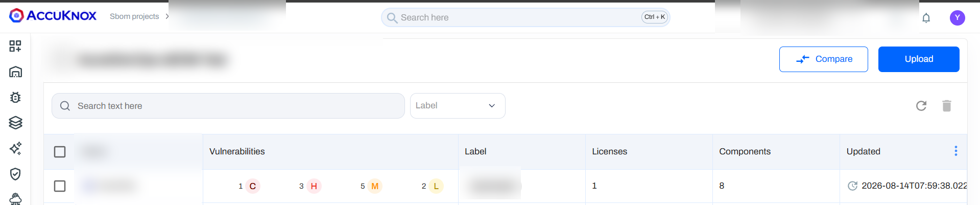Click the trash delete icon
Screen dimensions: 980x205
click(x=947, y=106)
